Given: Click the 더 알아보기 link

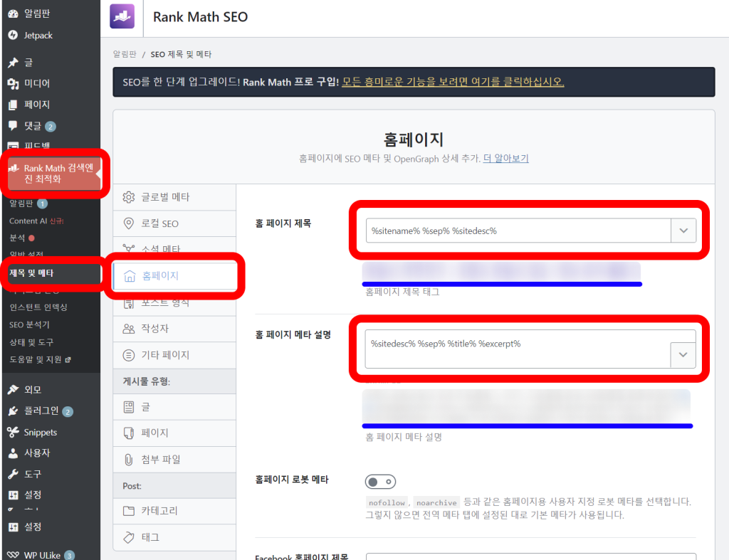Looking at the screenshot, I should [x=506, y=159].
